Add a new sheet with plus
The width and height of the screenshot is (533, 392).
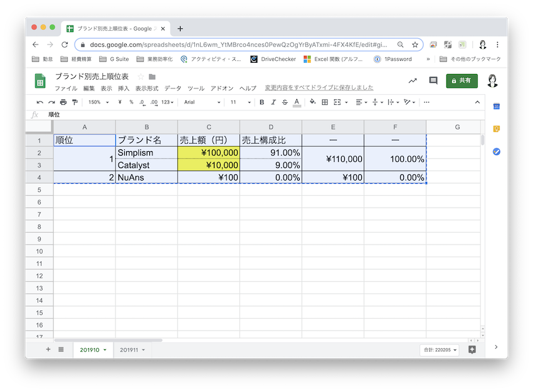48,349
